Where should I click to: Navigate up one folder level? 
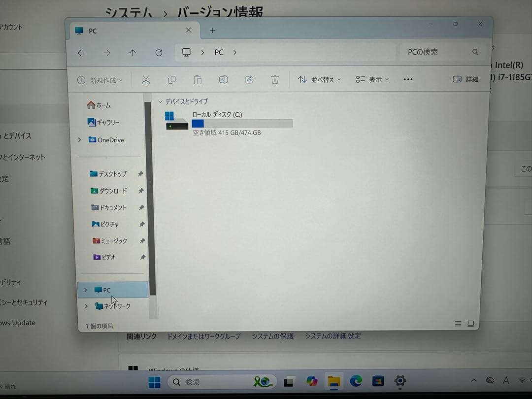(133, 53)
